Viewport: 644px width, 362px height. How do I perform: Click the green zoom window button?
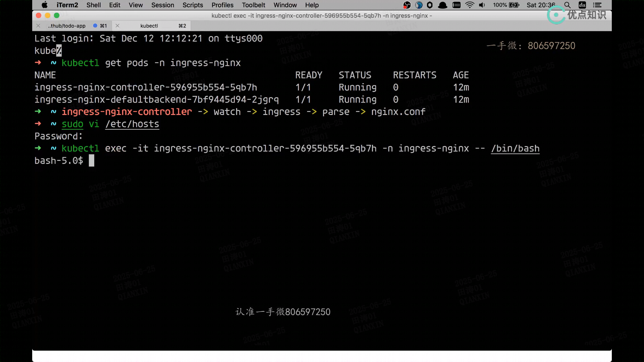click(57, 15)
